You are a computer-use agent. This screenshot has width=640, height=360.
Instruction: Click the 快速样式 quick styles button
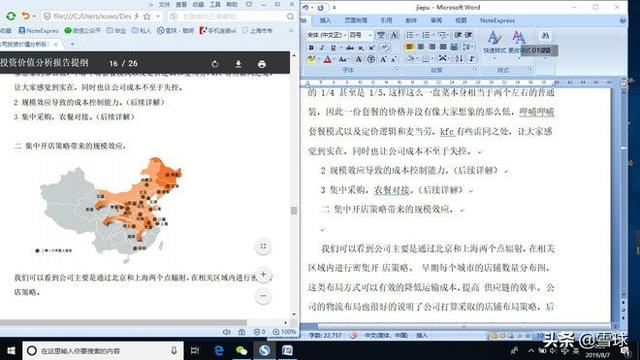pos(494,42)
